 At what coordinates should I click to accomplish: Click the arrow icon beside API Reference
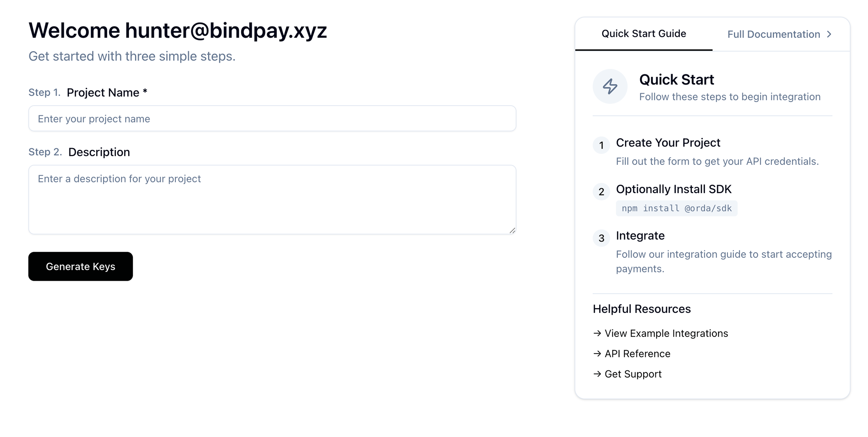click(597, 354)
